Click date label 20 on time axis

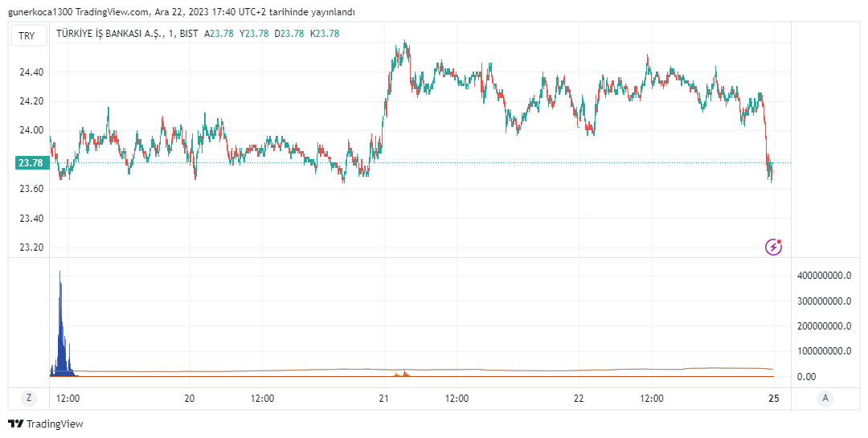(190, 399)
